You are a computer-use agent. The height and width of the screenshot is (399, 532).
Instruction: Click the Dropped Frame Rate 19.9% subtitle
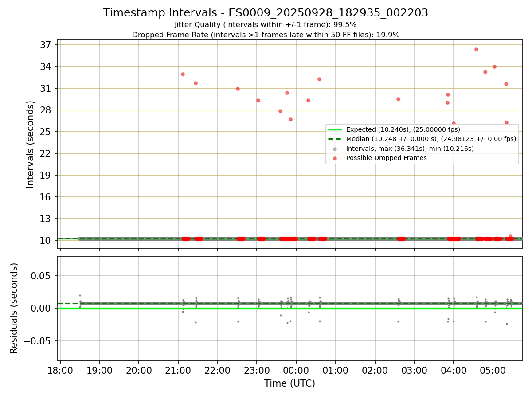click(266, 35)
